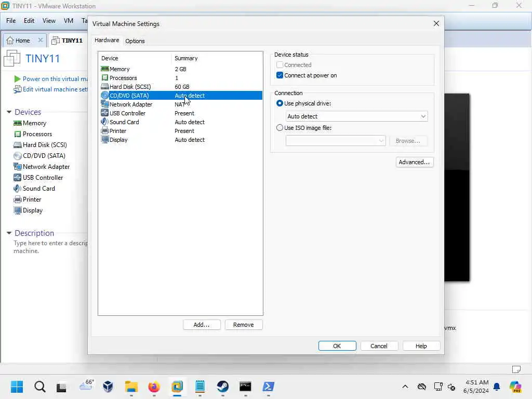Click the Printer icon in the sidebar Devices panel

pos(17,199)
